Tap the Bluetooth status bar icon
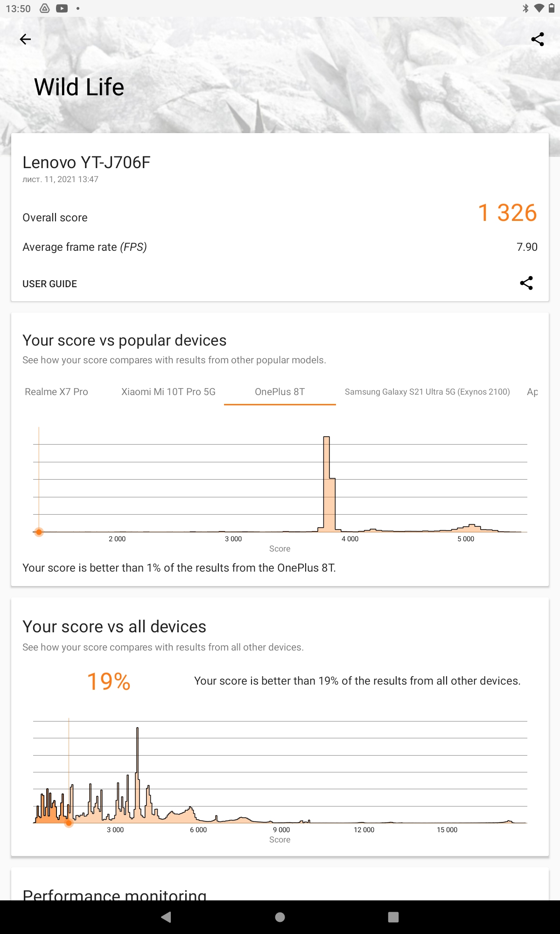The image size is (560, 934). [525, 8]
